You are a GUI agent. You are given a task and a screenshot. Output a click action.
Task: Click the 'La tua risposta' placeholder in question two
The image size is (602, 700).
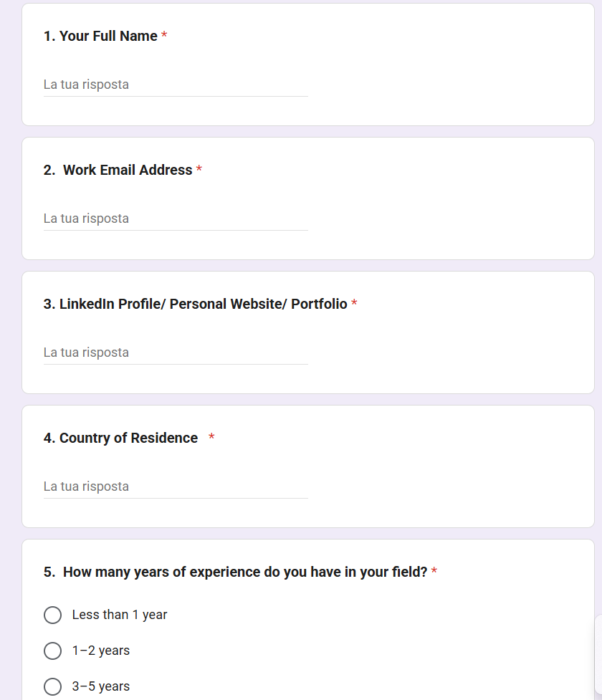86,219
